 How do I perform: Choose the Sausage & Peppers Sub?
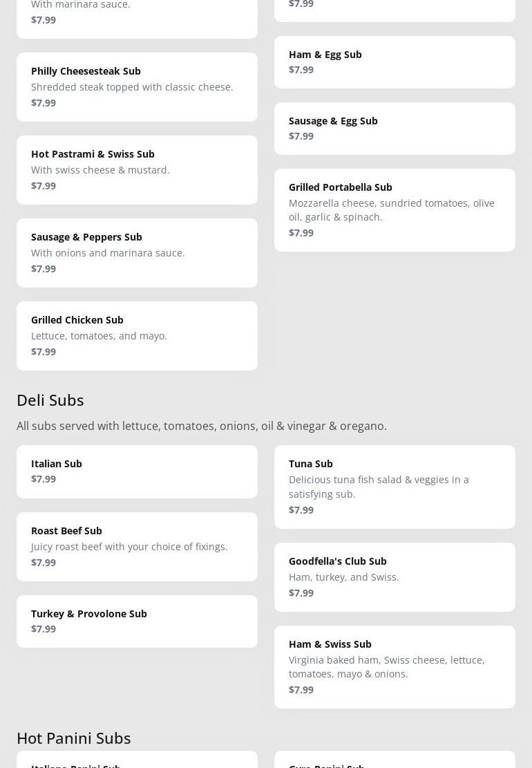click(x=137, y=253)
